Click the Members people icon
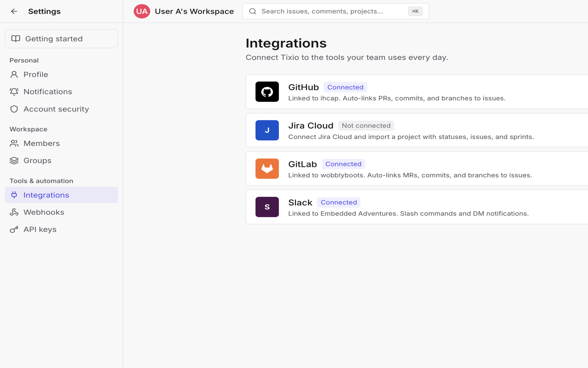Image resolution: width=588 pixels, height=368 pixels. (x=14, y=144)
